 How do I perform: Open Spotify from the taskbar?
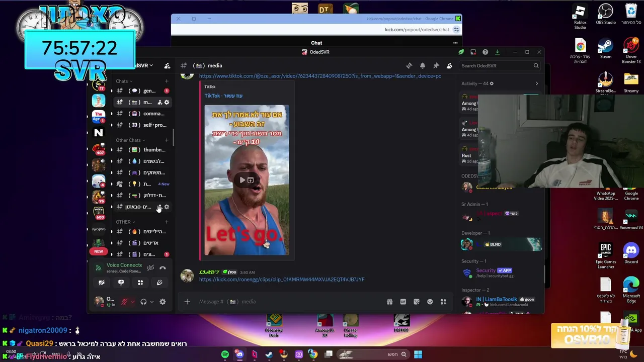point(225,354)
